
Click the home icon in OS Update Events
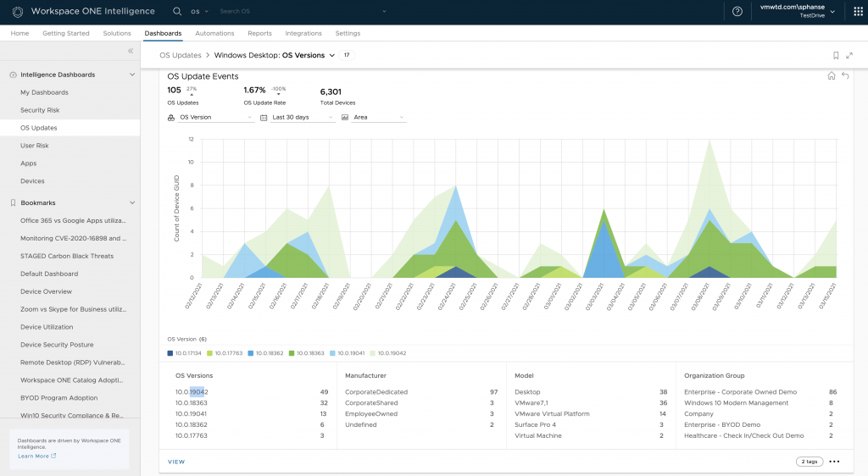832,76
